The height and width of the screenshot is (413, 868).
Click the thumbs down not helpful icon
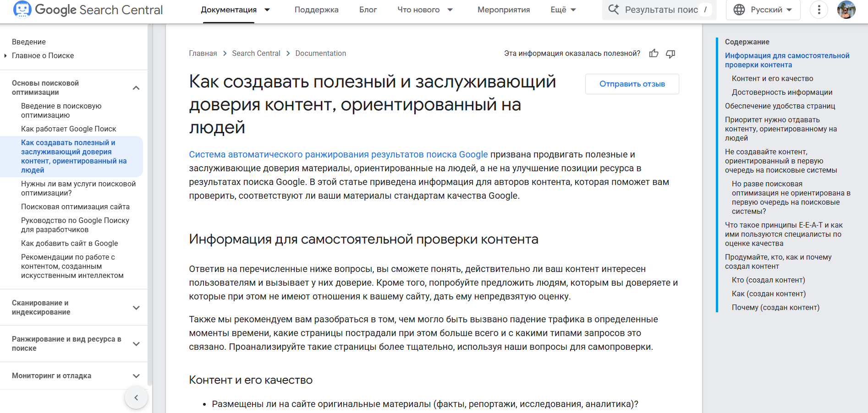(670, 54)
